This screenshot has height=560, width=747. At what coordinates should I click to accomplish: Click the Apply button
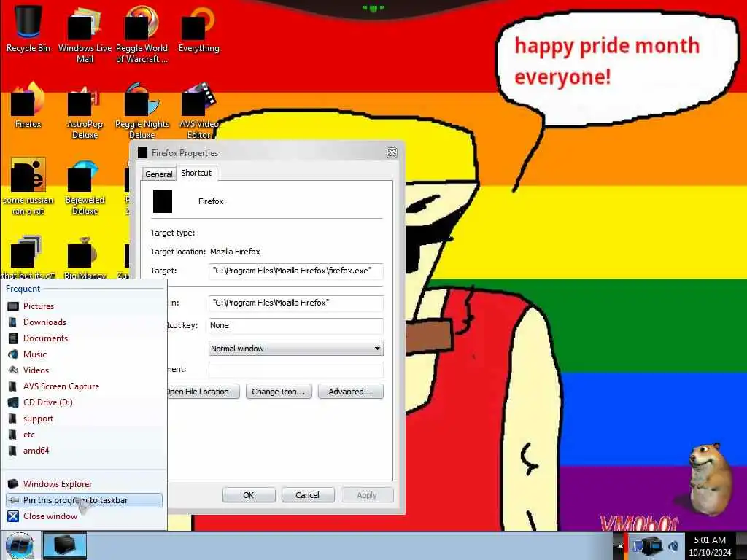[x=367, y=495]
